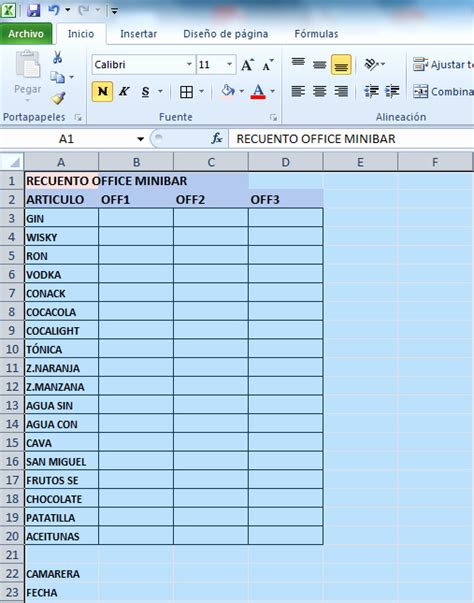Open the Calibri font name dropdown

point(190,64)
